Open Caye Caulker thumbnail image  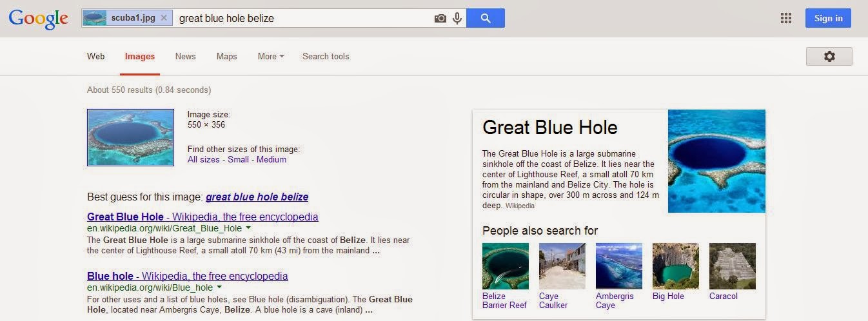pos(562,266)
